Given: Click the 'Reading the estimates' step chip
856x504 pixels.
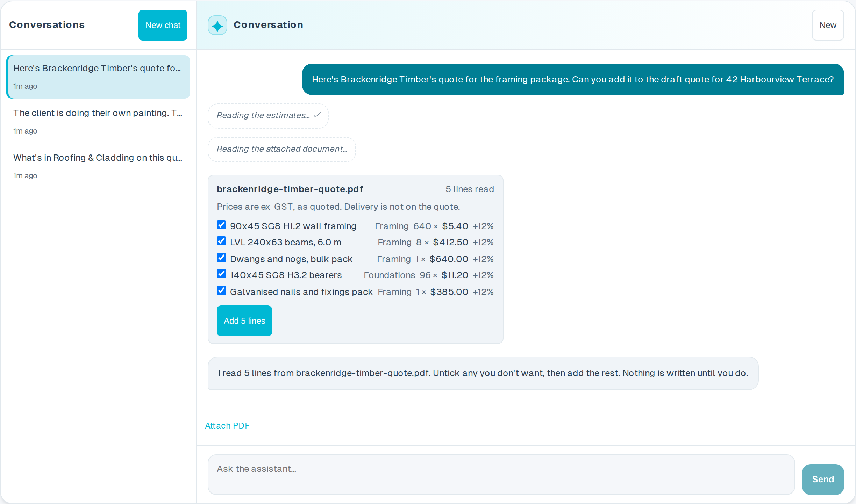Looking at the screenshot, I should (268, 116).
